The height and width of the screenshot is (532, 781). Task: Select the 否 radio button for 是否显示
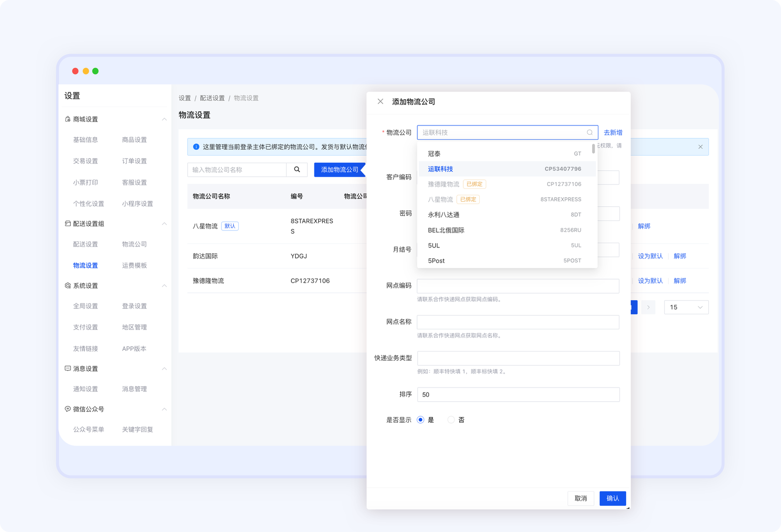tap(451, 420)
